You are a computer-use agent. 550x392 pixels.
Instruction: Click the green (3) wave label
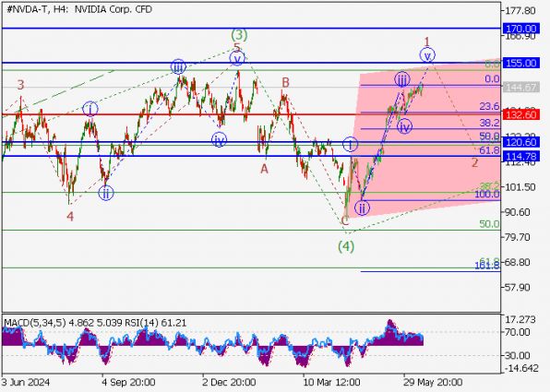pos(239,35)
